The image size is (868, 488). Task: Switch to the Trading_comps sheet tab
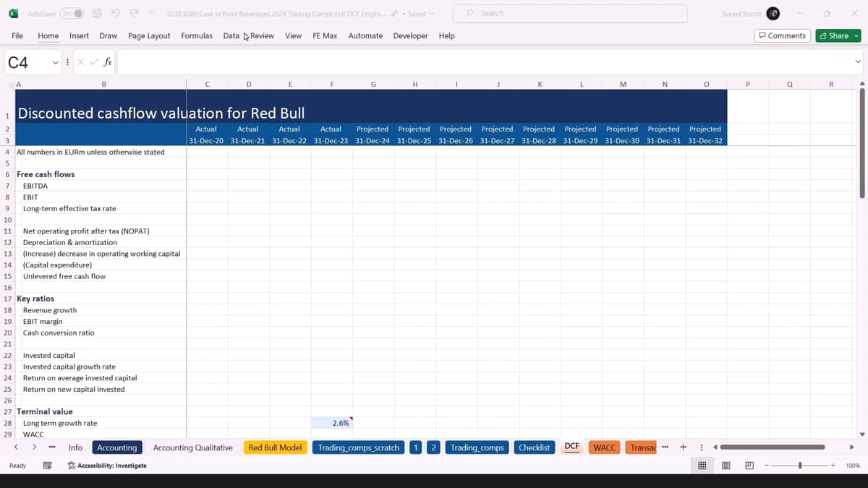tap(477, 448)
